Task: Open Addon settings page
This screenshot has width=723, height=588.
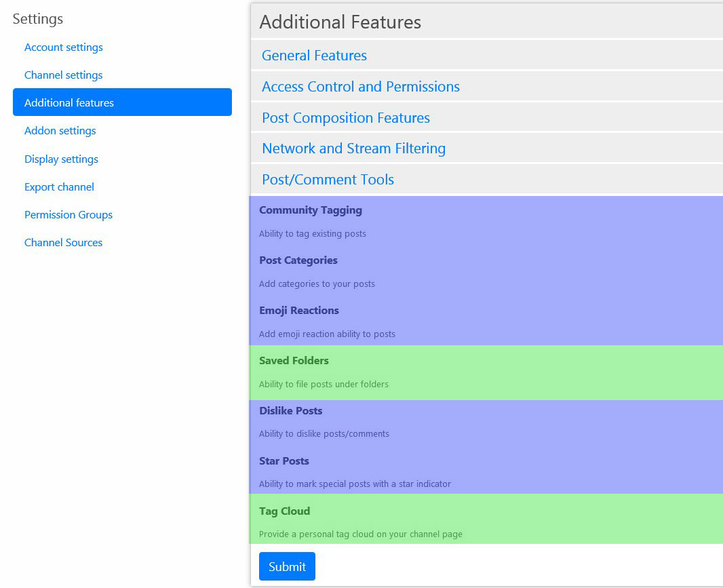Action: pos(60,131)
